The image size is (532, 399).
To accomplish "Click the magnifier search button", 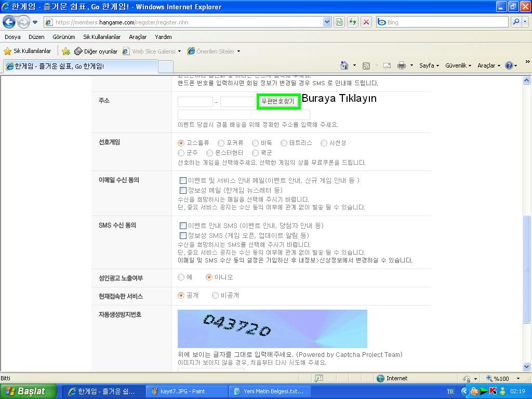I will pyautogui.click(x=516, y=22).
